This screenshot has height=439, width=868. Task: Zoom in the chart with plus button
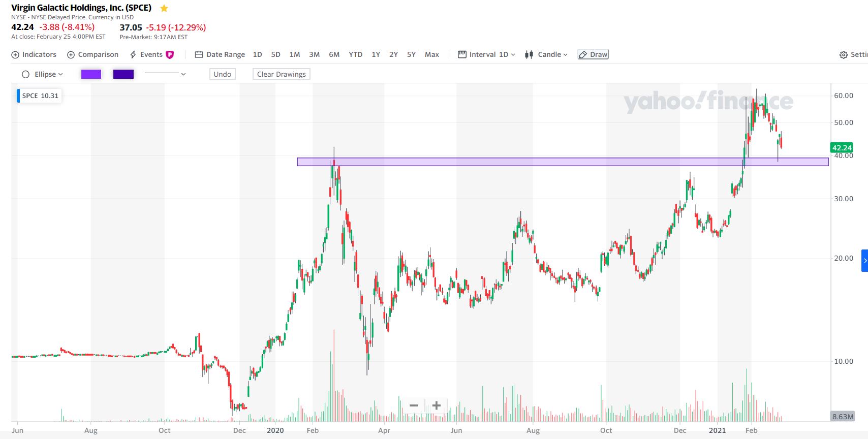pos(436,405)
